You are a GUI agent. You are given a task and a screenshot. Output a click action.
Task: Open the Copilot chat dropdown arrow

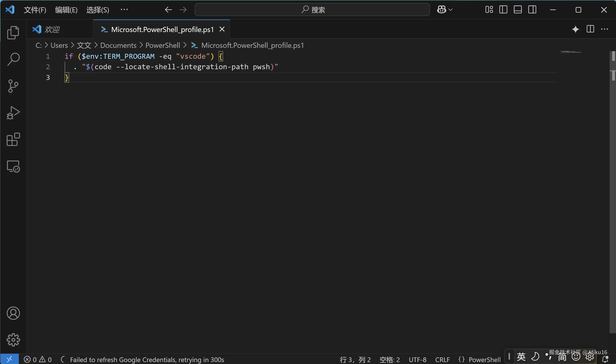tap(450, 10)
